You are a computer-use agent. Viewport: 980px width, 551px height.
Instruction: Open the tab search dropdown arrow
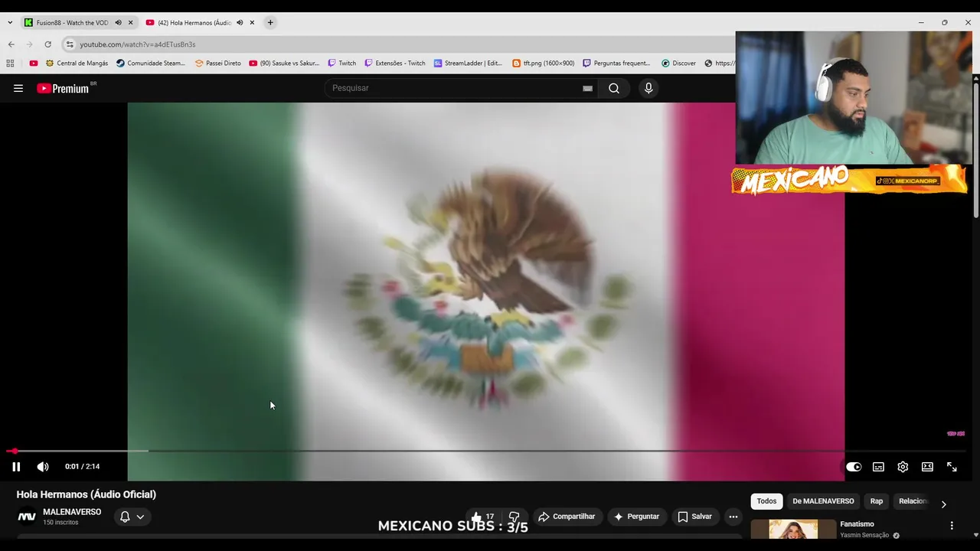(x=10, y=23)
